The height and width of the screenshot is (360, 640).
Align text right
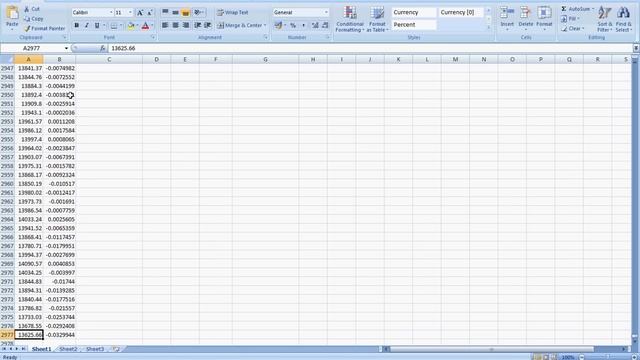[x=186, y=25]
